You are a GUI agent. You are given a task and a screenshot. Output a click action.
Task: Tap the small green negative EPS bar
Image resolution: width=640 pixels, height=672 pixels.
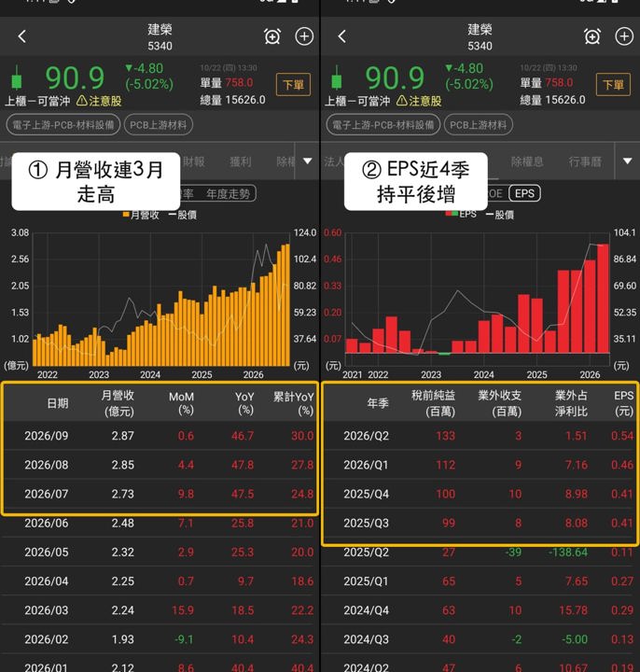click(x=444, y=354)
